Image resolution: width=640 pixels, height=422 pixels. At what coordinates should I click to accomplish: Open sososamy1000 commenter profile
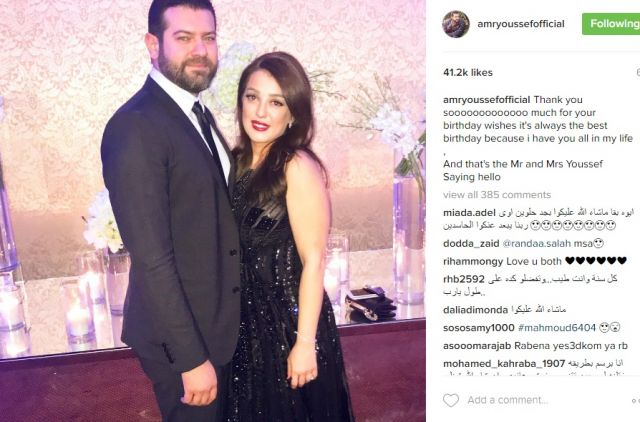pos(479,328)
